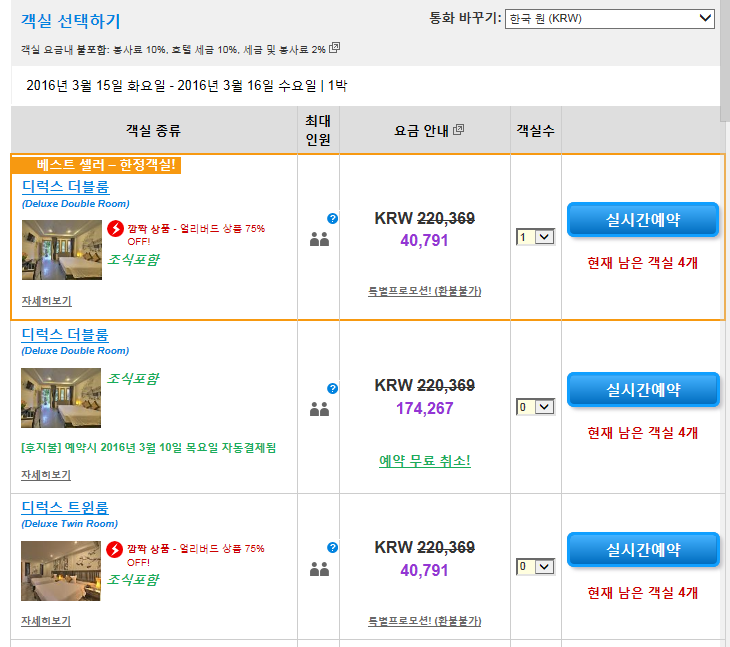Click the red lightning deal icon in 디럭스 트윈룸 row
Viewport: 730px width, 647px height.
tap(115, 549)
